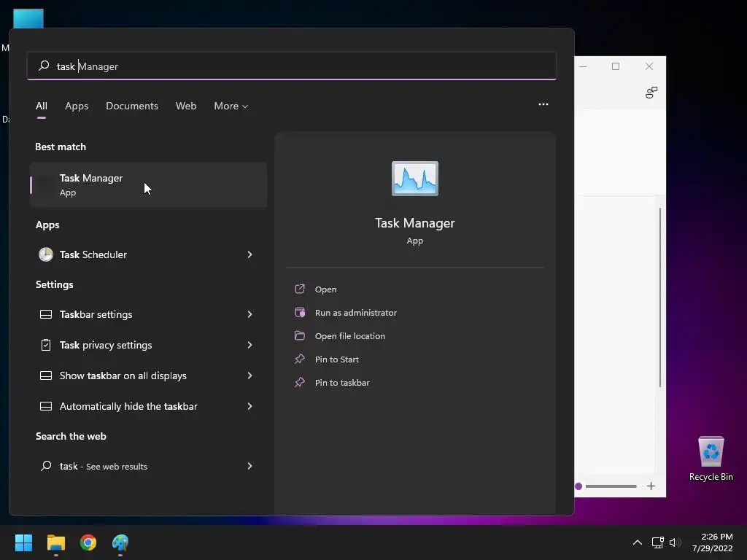The image size is (747, 560).
Task: Close the background window
Action: (649, 66)
